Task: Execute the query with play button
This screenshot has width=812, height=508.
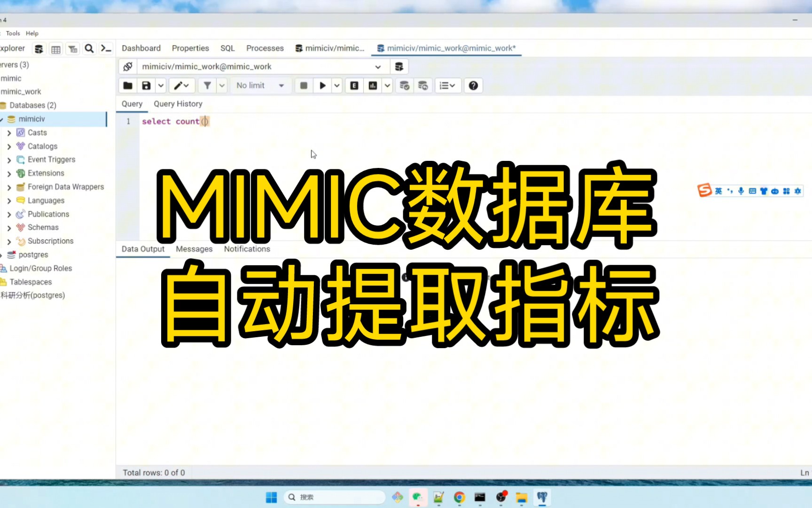Action: (322, 86)
